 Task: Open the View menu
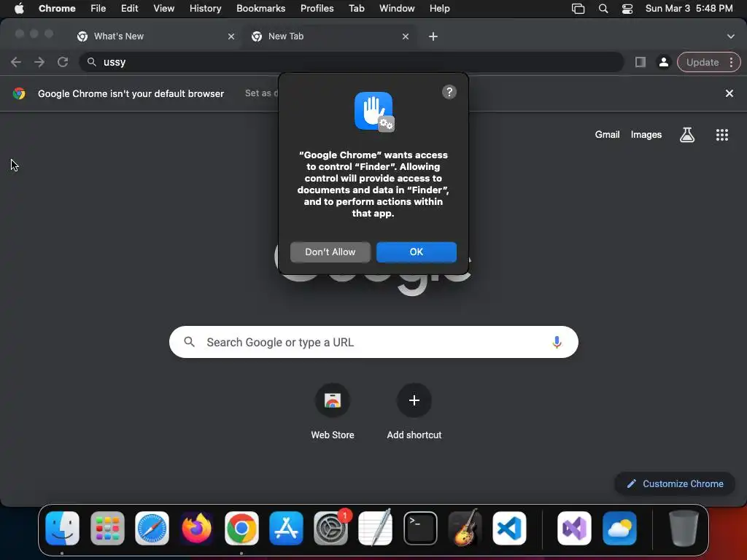[164, 9]
